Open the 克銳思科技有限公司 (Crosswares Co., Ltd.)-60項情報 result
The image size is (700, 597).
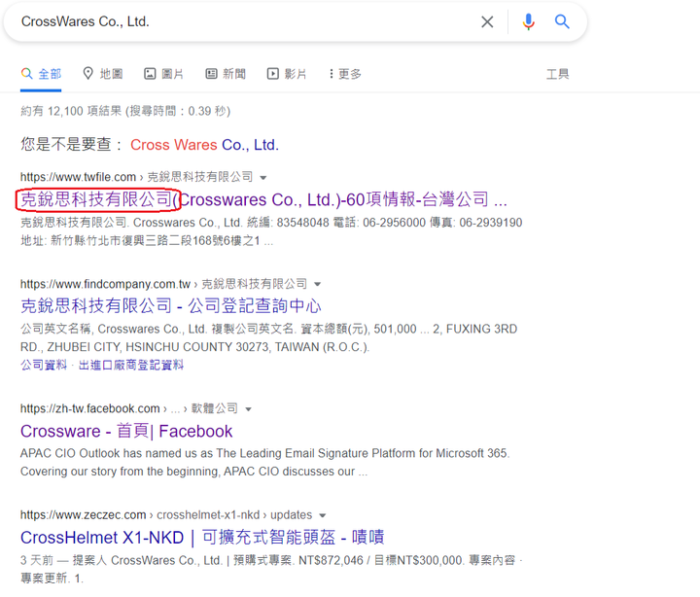point(263,199)
